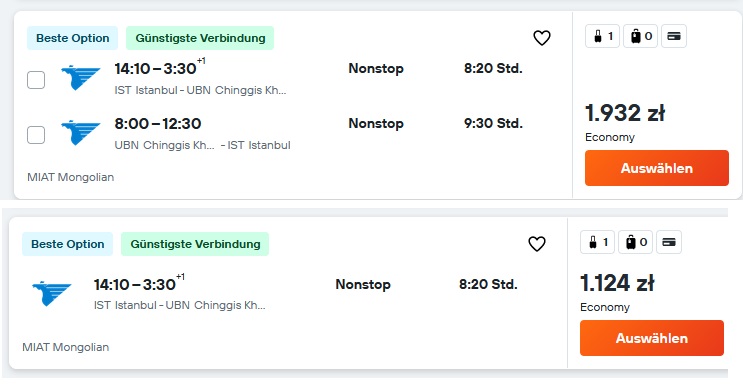This screenshot has height=385, width=743.
Task: Select the 1.932 zł round trip via Auswählen
Action: pos(657,168)
